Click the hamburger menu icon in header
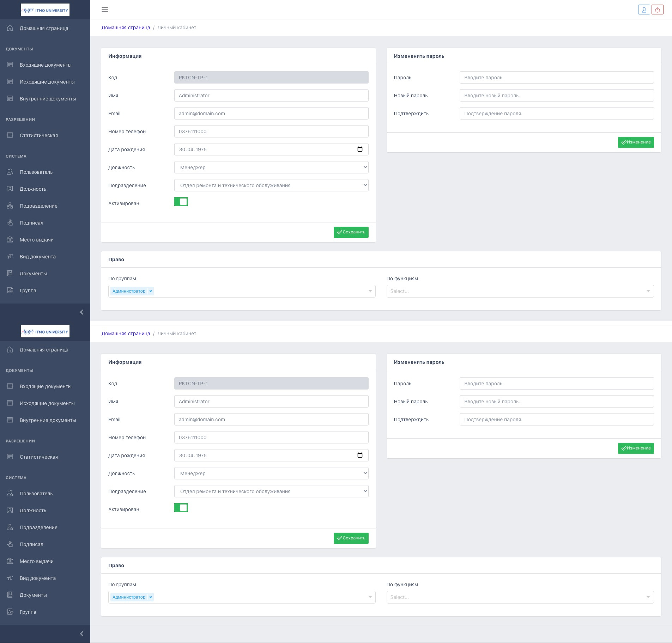This screenshot has width=672, height=643. (105, 10)
